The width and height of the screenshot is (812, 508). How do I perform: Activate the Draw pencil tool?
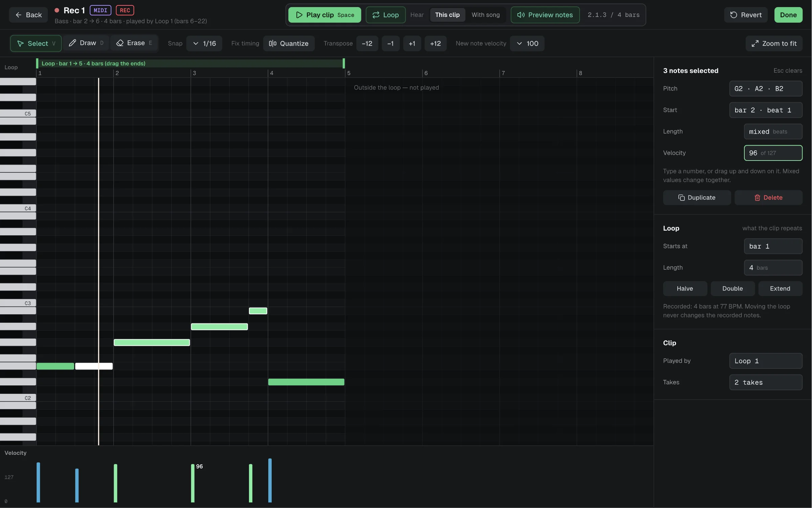click(x=86, y=43)
